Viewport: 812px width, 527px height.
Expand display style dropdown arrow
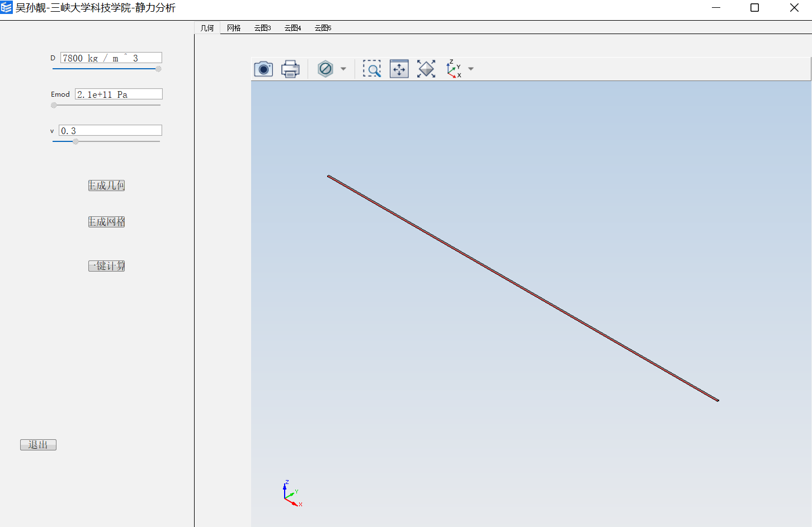[343, 69]
